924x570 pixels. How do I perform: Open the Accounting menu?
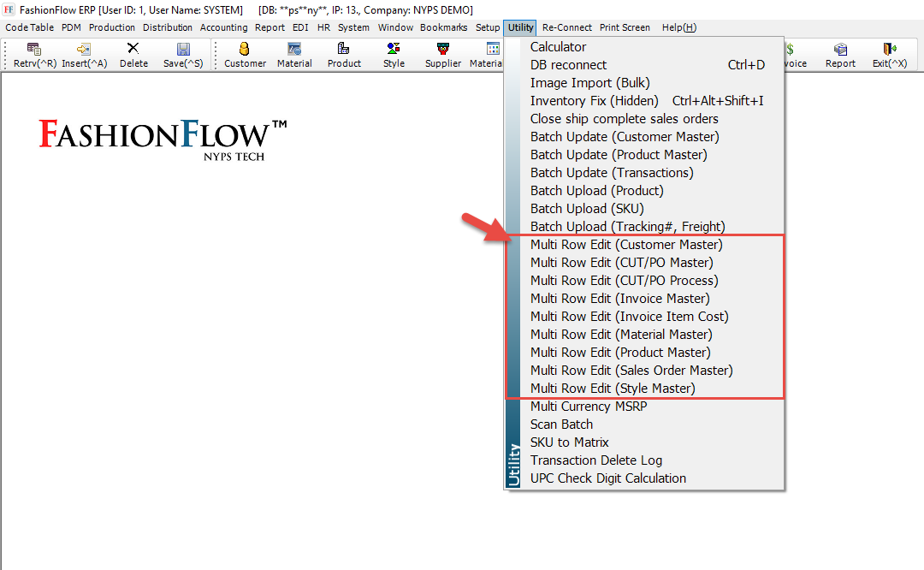(x=223, y=27)
